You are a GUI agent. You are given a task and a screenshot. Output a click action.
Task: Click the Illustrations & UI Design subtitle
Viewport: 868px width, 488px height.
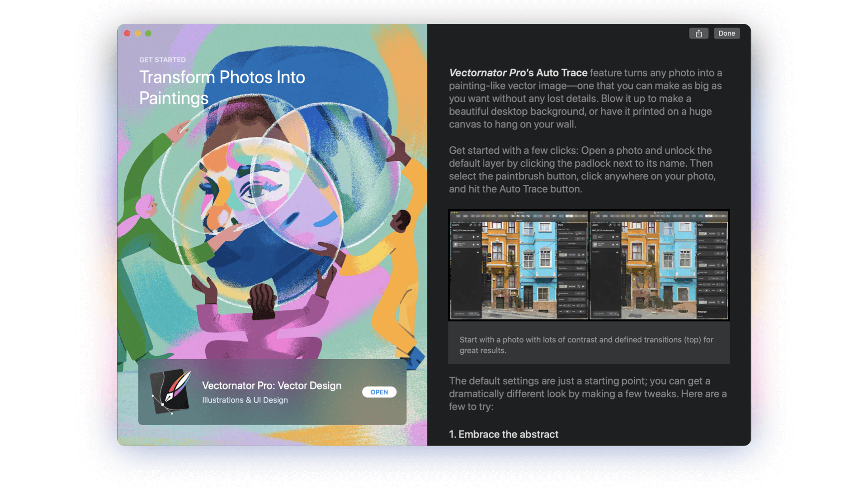245,400
